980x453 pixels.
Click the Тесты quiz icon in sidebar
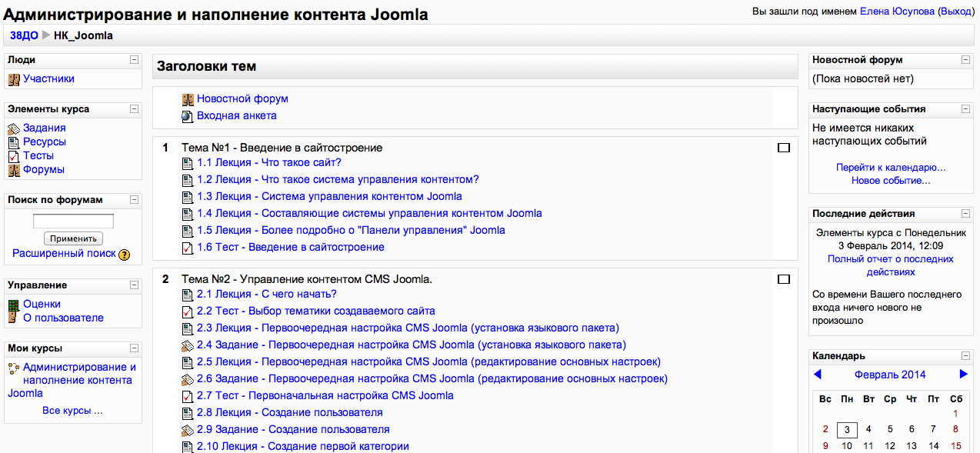coord(13,156)
